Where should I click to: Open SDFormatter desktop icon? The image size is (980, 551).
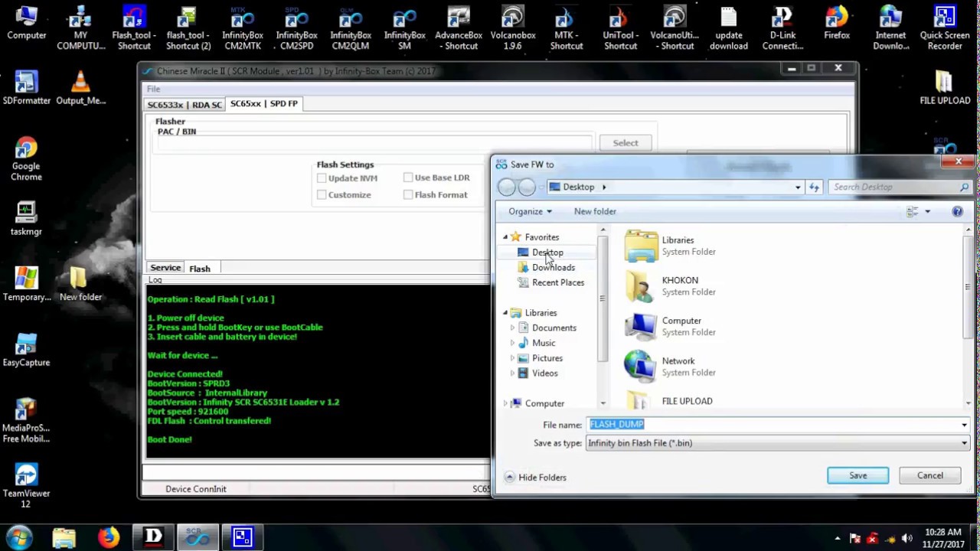pos(27,89)
